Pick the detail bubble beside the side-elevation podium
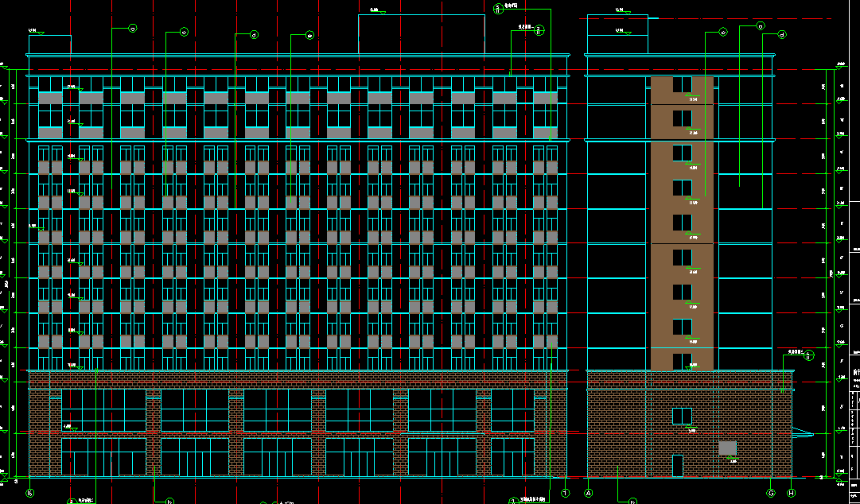Screen dimensions: 860x504 [809, 355]
